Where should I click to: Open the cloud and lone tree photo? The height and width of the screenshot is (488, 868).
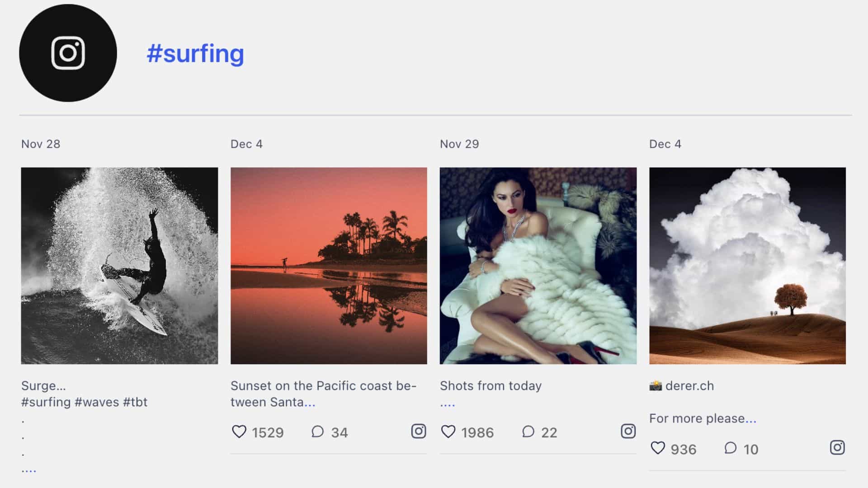coord(747,266)
